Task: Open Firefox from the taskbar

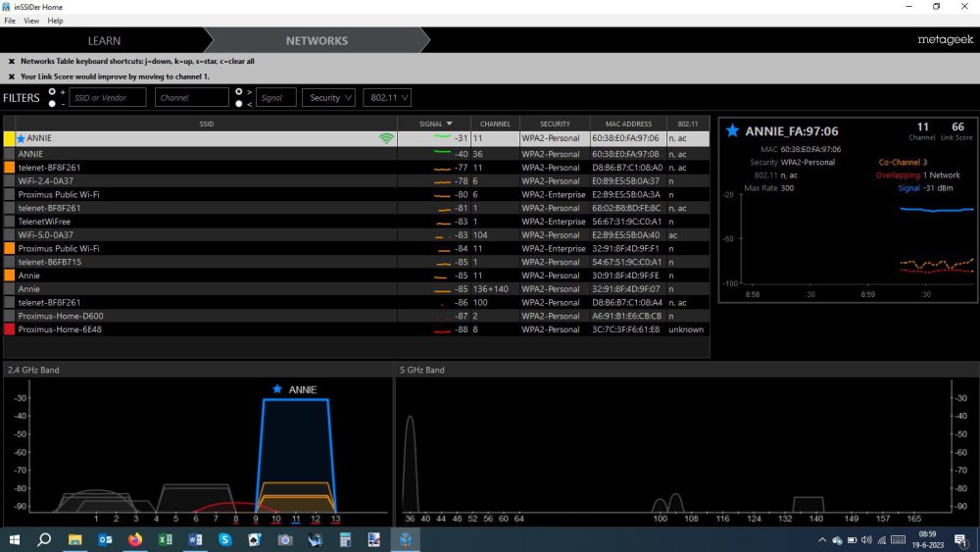Action: click(135, 540)
